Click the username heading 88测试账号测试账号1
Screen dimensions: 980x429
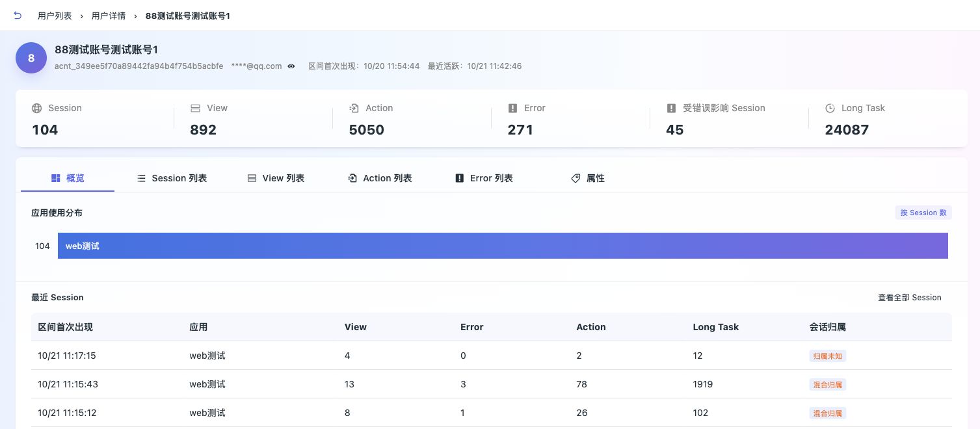pyautogui.click(x=107, y=49)
